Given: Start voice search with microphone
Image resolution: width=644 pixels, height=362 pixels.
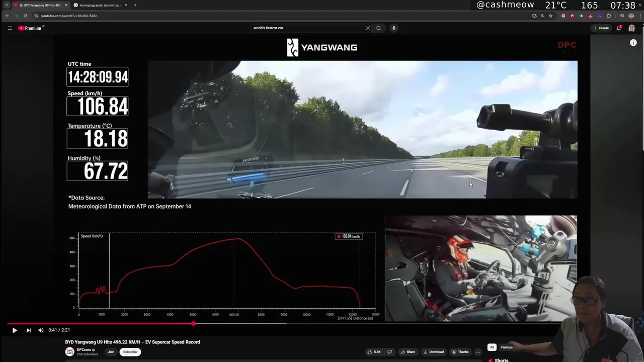Looking at the screenshot, I should [x=394, y=28].
